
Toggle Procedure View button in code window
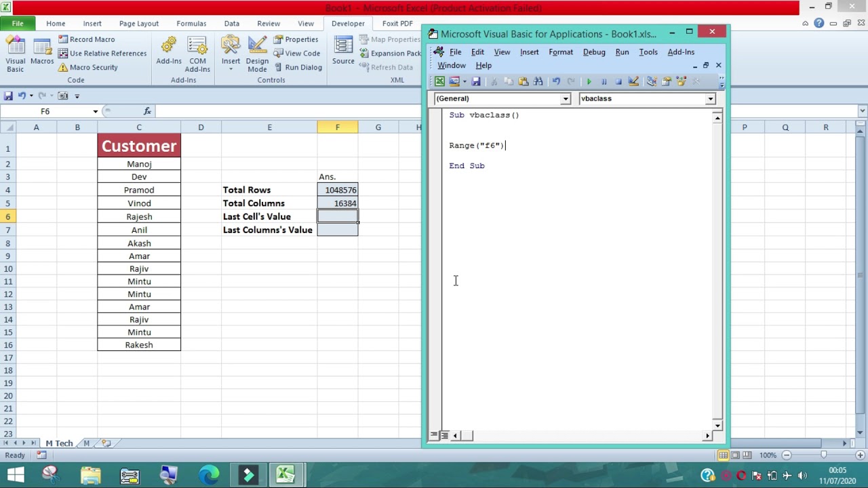434,436
